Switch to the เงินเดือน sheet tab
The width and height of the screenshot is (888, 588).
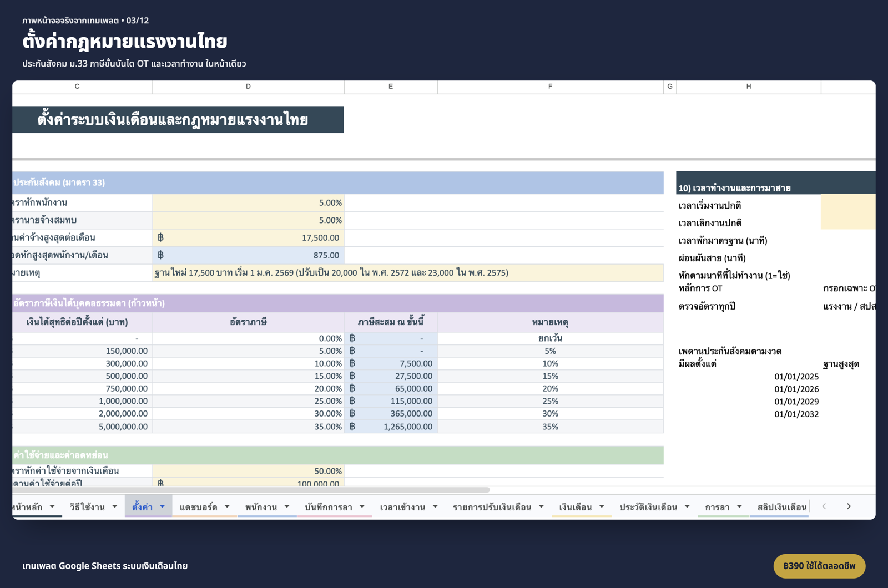click(575, 507)
